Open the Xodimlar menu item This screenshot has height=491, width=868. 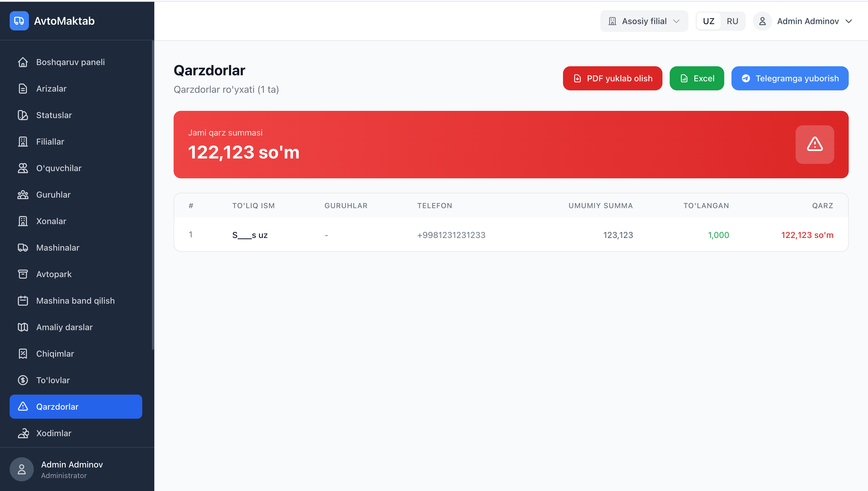click(x=54, y=433)
